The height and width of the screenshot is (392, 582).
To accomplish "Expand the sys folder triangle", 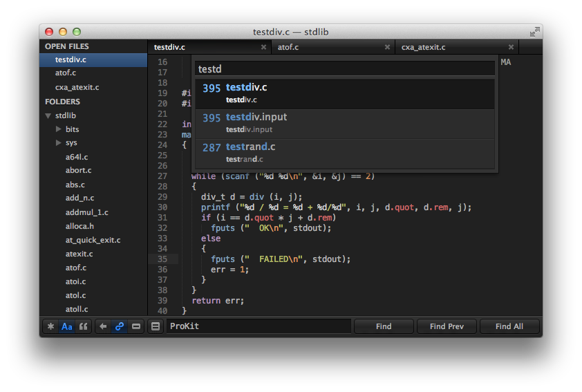I will click(58, 142).
